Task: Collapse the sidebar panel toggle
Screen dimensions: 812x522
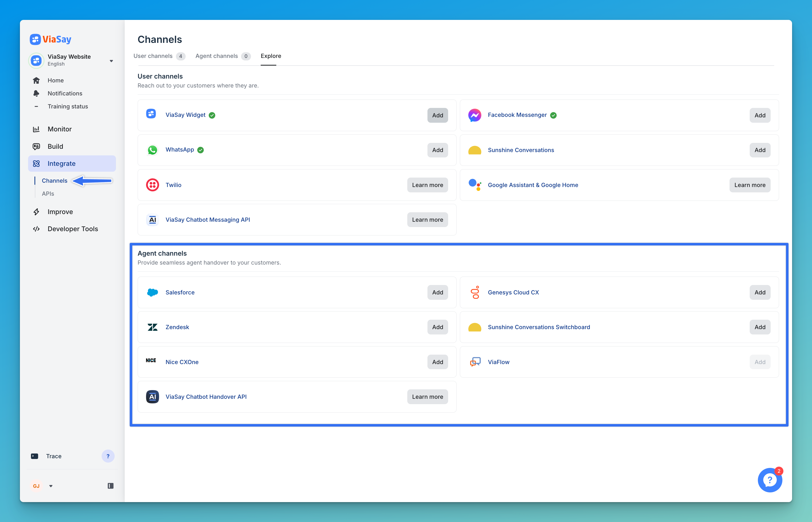Action: point(111,486)
